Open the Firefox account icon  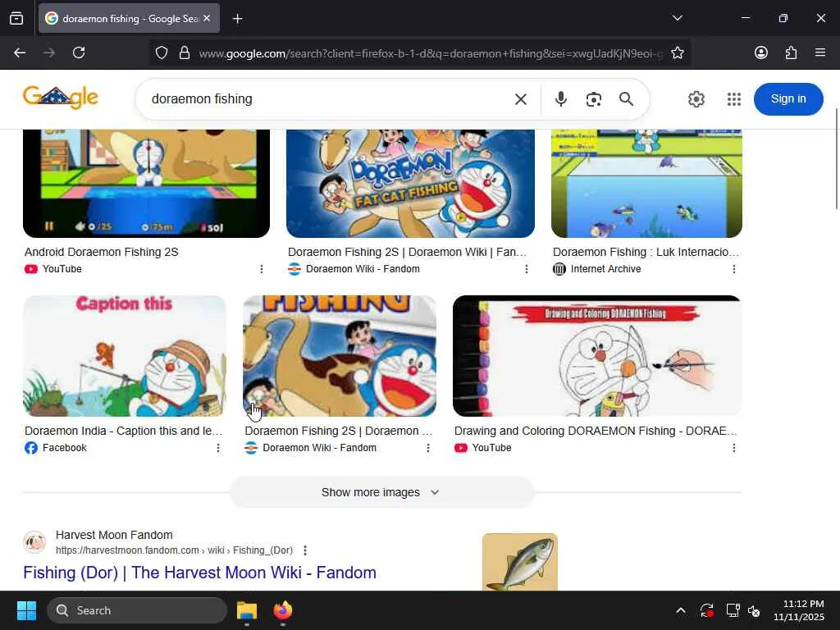pyautogui.click(x=760, y=52)
